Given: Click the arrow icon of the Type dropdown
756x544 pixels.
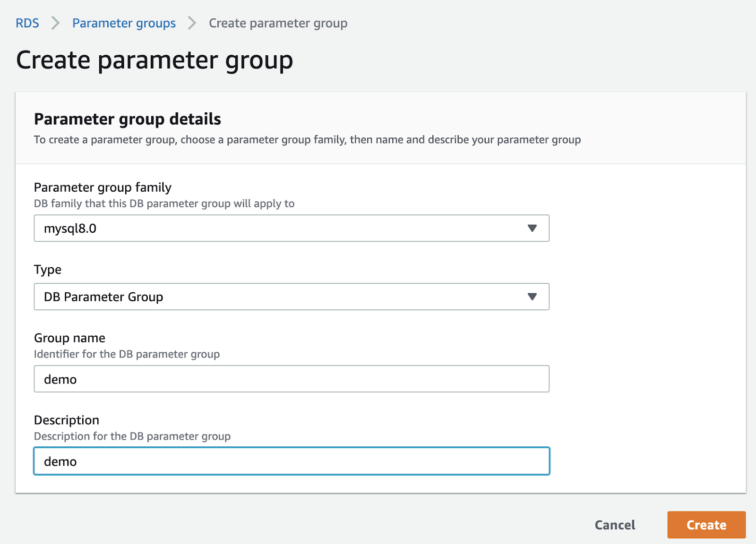Looking at the screenshot, I should click(532, 297).
